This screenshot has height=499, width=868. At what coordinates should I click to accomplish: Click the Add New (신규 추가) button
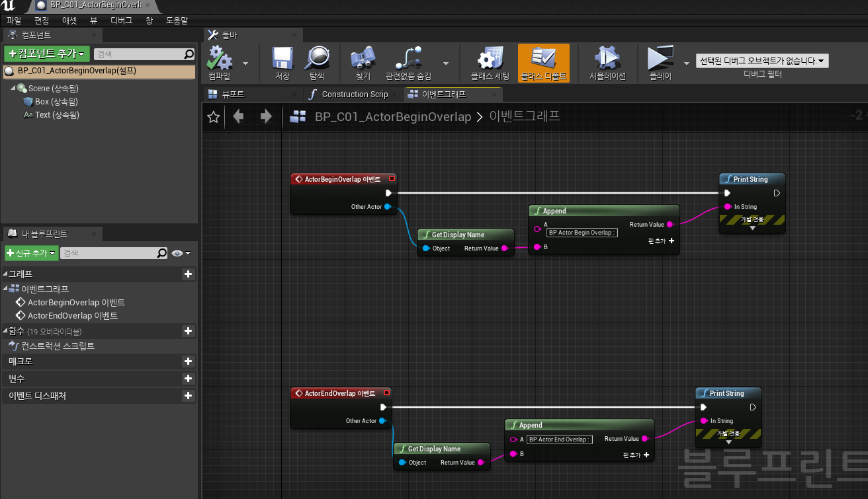coord(31,253)
